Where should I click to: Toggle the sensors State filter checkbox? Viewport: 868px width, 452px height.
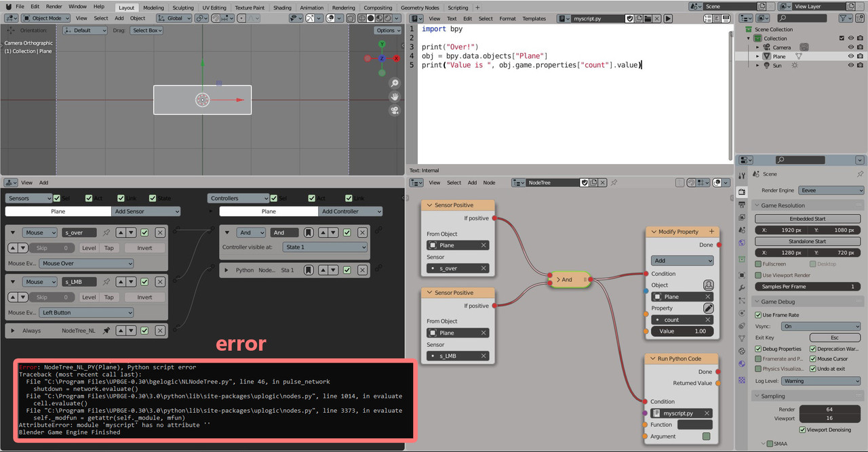[x=152, y=198]
